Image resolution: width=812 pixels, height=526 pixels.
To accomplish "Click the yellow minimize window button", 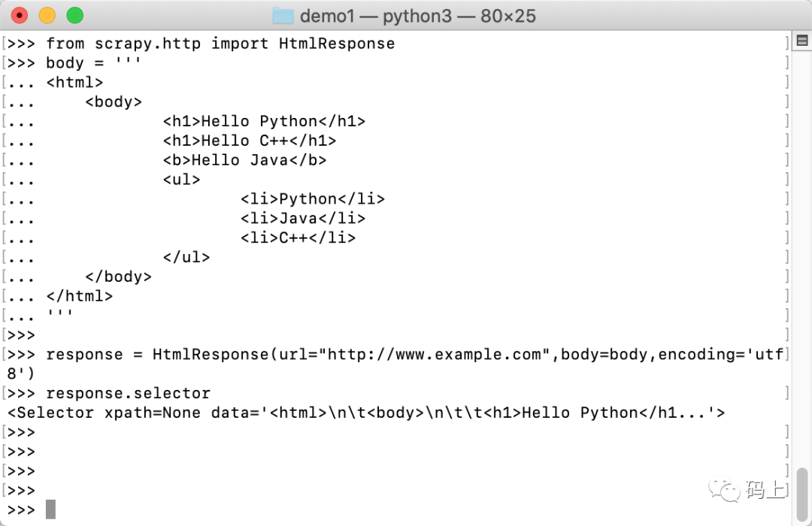I will pos(47,16).
